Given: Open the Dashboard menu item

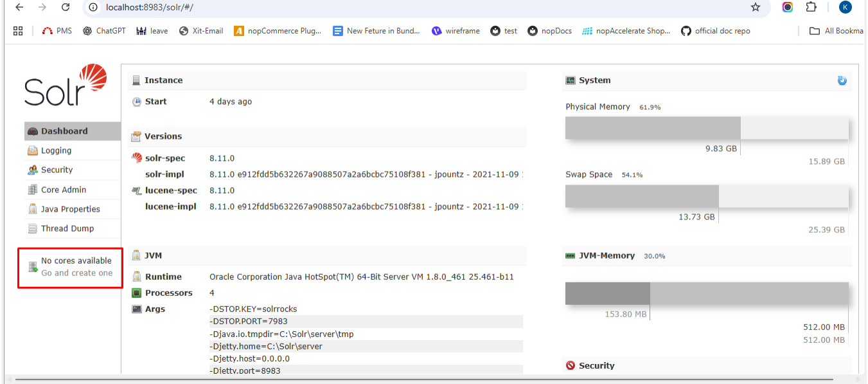Looking at the screenshot, I should (64, 131).
